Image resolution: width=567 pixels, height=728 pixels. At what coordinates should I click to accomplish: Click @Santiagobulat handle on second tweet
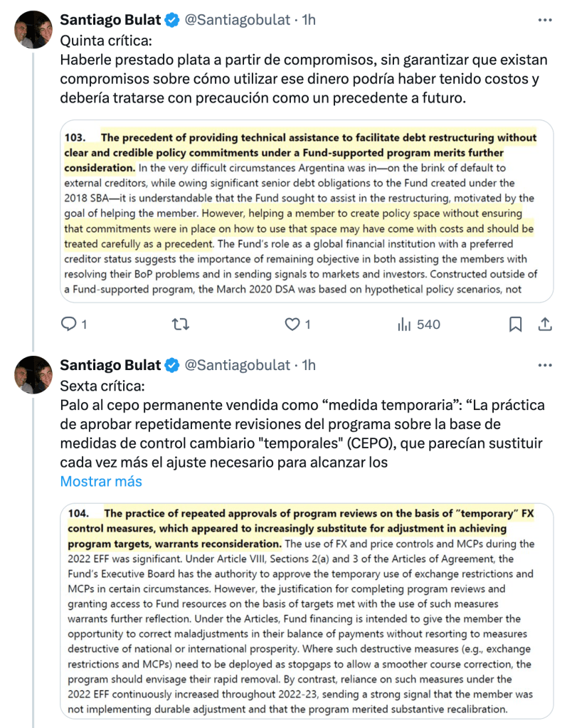[238, 365]
